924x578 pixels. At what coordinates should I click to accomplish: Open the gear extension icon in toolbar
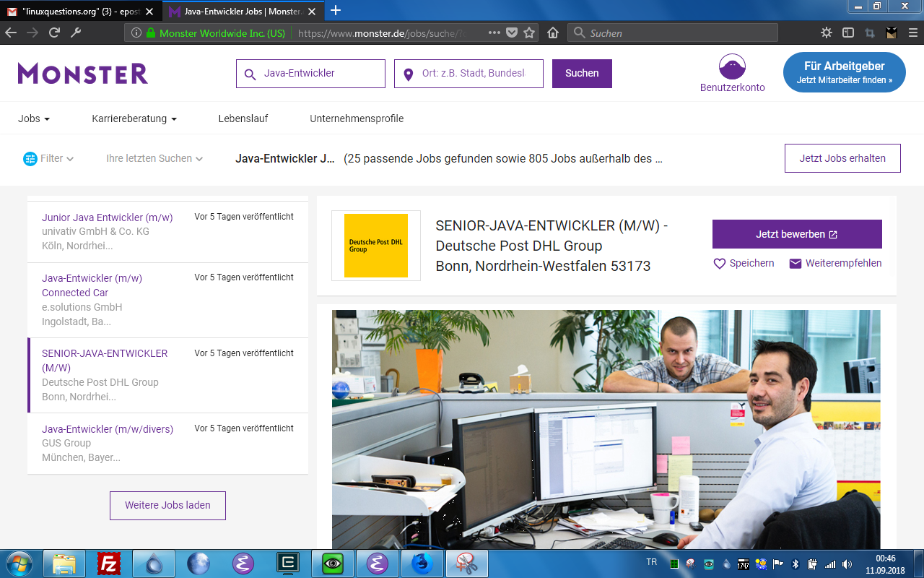point(827,33)
